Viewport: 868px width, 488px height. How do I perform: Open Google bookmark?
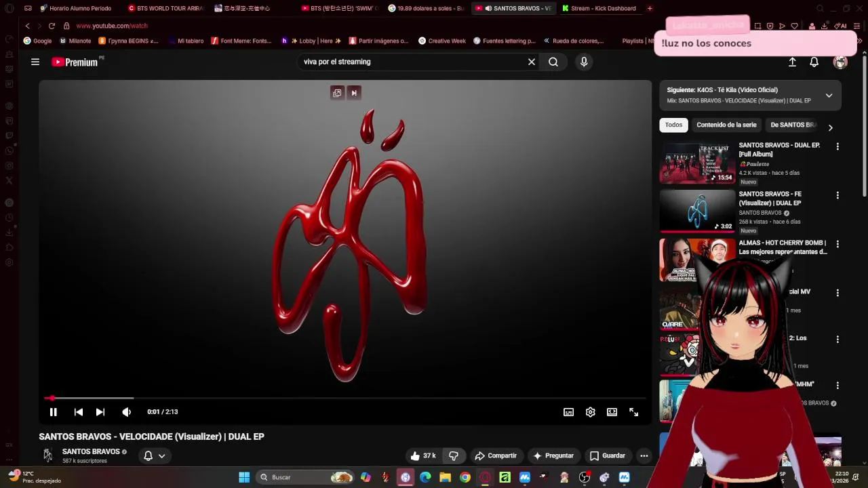tap(38, 41)
